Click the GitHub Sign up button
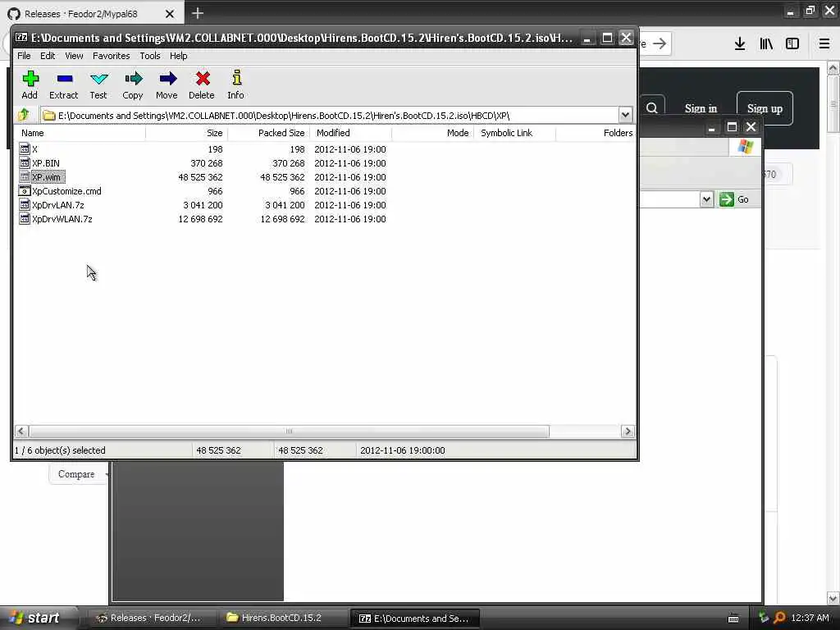The width and height of the screenshot is (840, 630). coord(765,108)
